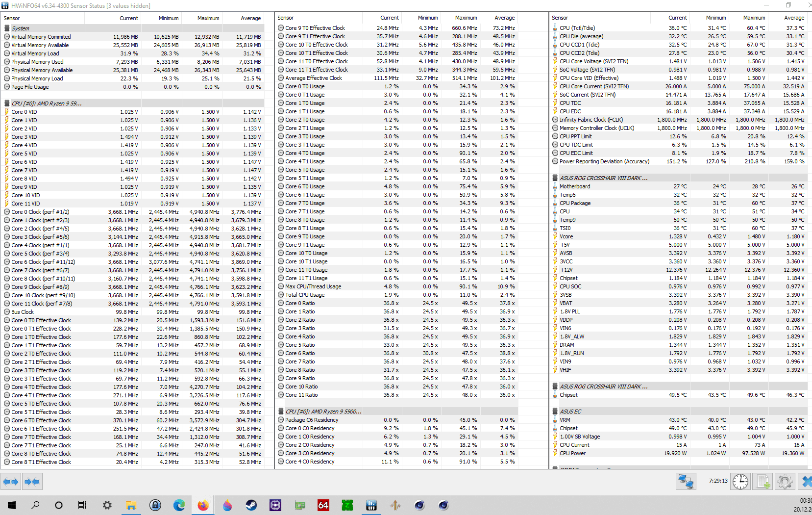The width and height of the screenshot is (812, 515).
Task: Switch to HWiNFO icon in taskbar
Action: pyautogui.click(x=371, y=505)
